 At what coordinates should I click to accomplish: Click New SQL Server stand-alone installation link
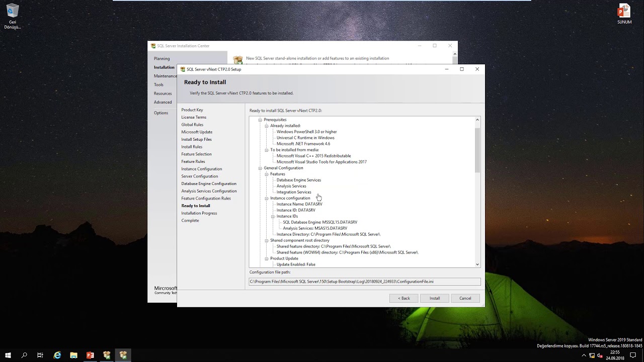coord(317,58)
